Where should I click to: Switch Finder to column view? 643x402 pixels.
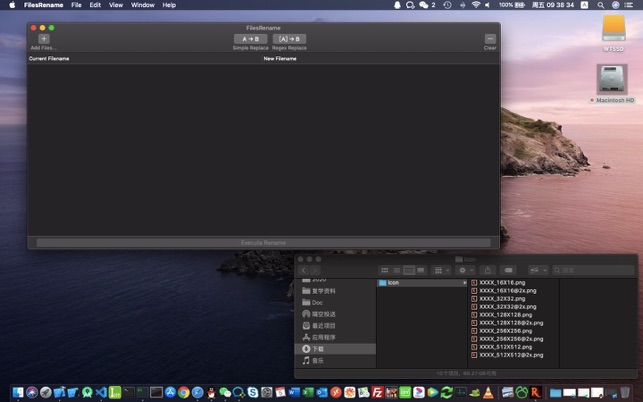coord(409,270)
